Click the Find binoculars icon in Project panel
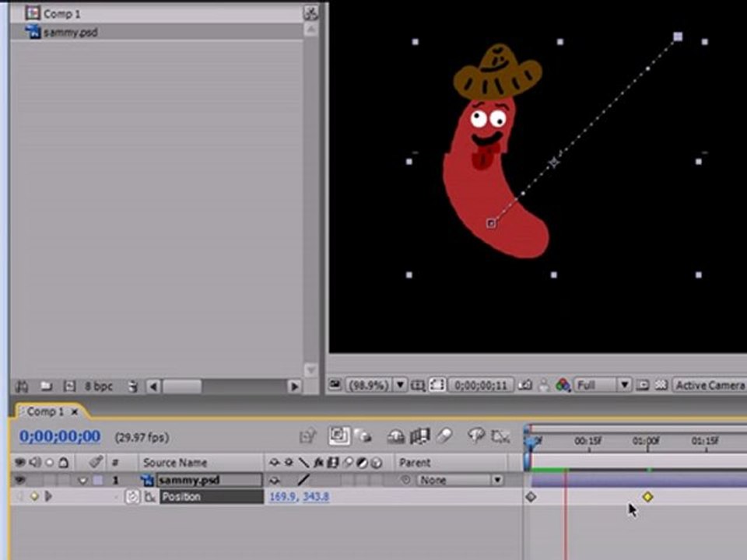The width and height of the screenshot is (747, 560). click(x=22, y=387)
